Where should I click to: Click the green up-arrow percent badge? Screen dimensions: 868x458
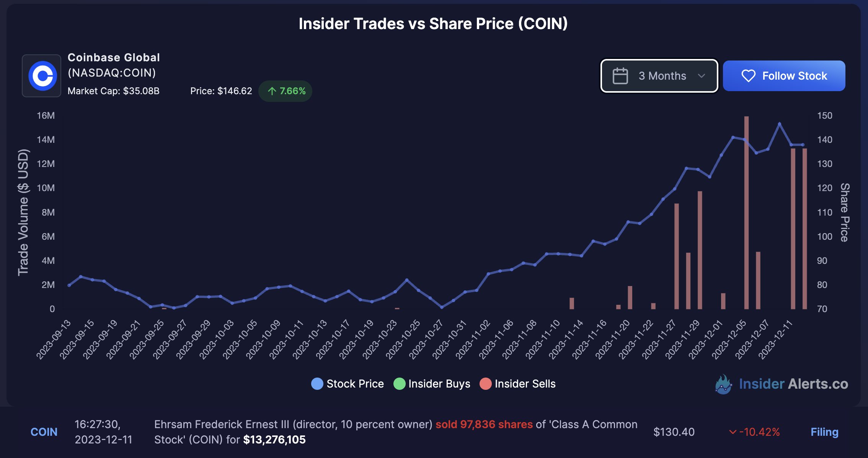click(x=286, y=91)
